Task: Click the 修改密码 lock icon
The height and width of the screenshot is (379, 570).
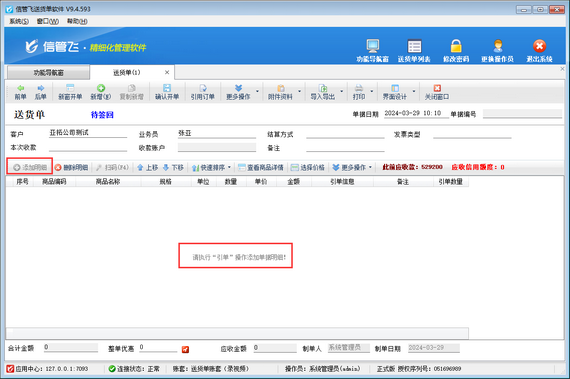Action: 456,46
